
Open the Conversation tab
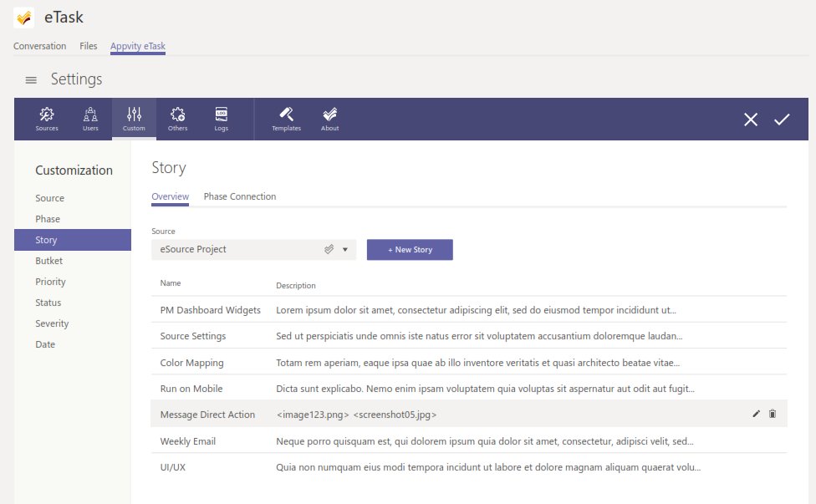[40, 46]
